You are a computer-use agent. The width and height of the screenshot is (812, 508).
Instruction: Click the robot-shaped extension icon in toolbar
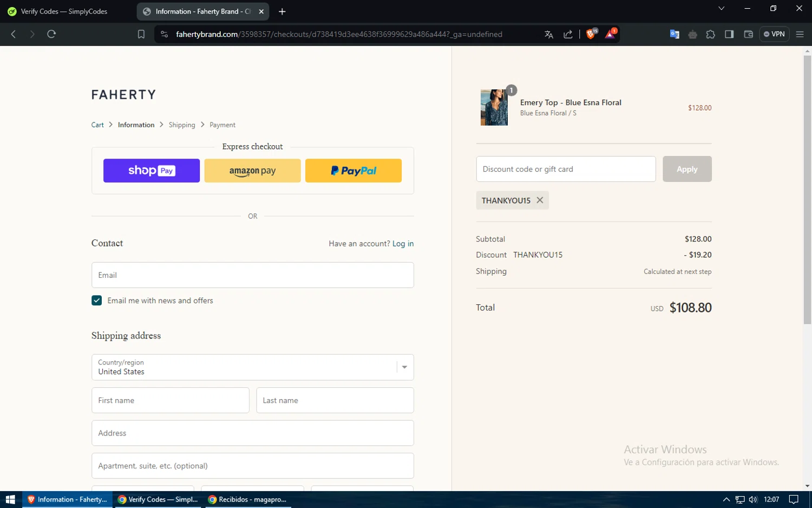(692, 34)
